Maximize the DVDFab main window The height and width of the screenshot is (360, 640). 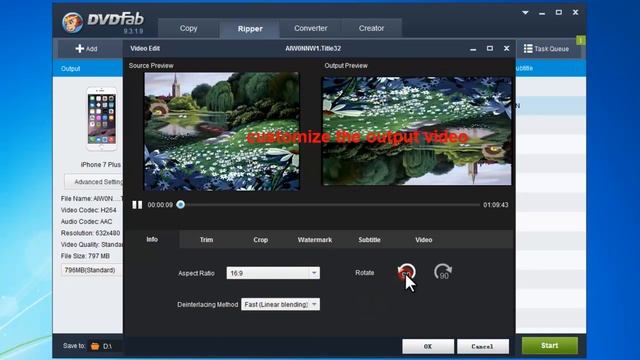pos(559,13)
